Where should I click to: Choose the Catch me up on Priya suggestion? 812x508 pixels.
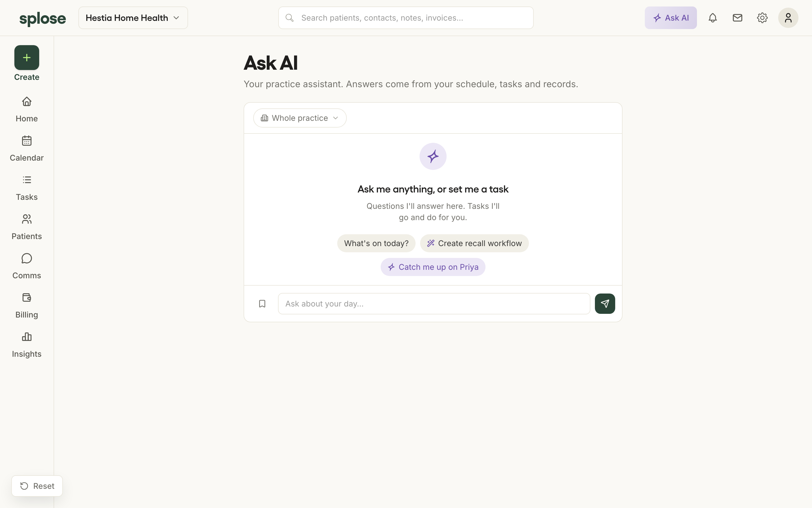coord(433,267)
